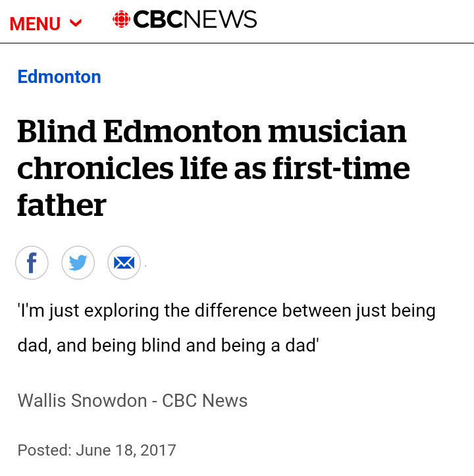Image resolution: width=474 pixels, height=476 pixels.
Task: Share the article by email
Action: [124, 263]
